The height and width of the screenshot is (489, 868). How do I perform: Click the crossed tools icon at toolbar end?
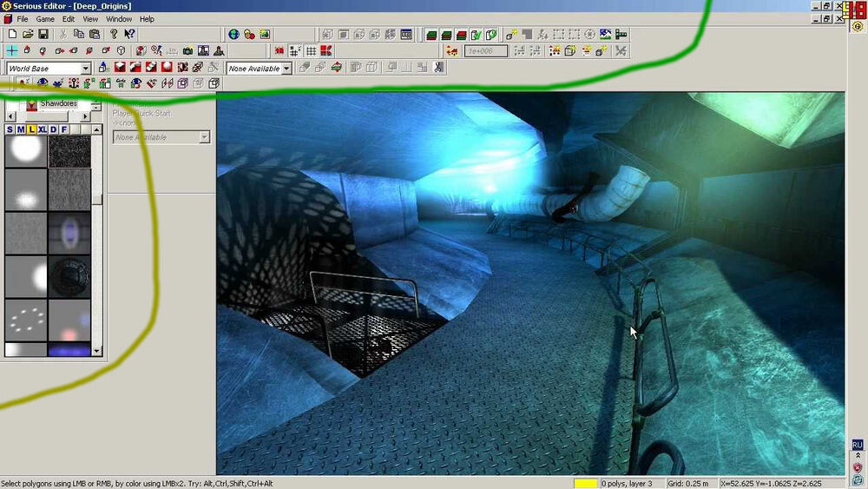621,51
